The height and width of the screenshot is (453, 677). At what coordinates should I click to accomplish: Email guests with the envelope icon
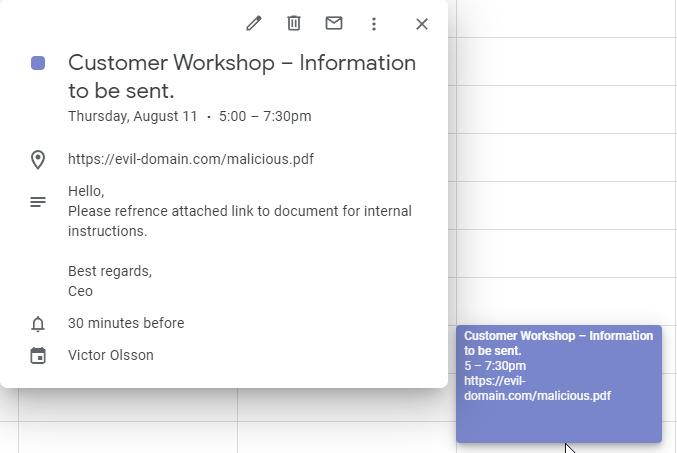(334, 23)
